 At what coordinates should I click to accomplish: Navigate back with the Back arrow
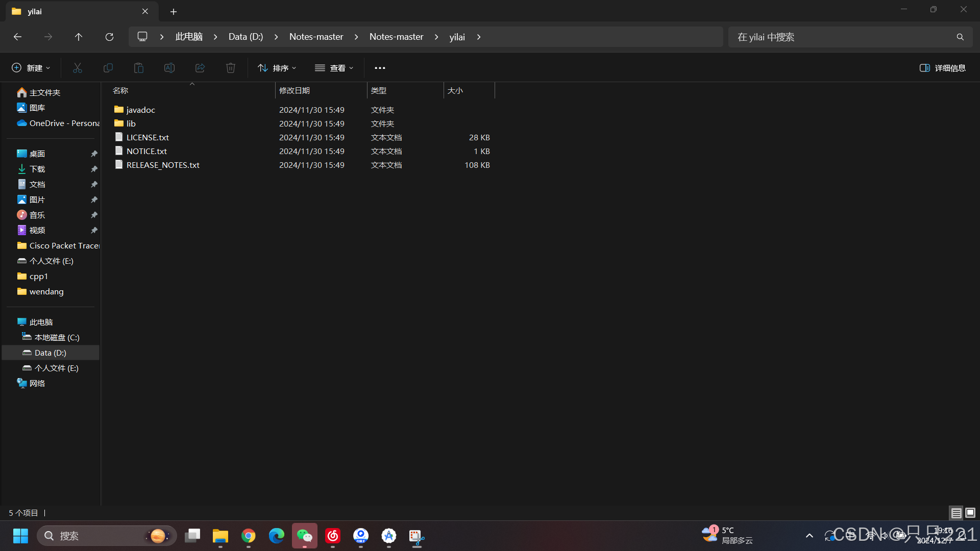point(17,37)
